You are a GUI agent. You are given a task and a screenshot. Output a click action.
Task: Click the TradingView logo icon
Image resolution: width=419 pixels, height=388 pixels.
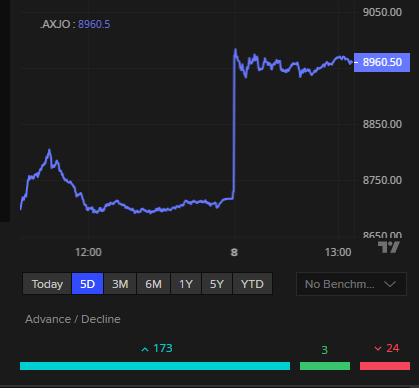389,247
